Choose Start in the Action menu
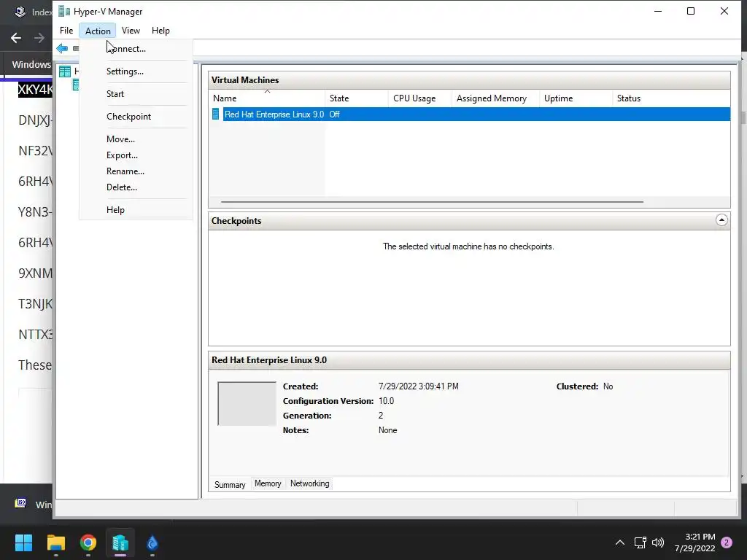747x560 pixels. (136, 94)
